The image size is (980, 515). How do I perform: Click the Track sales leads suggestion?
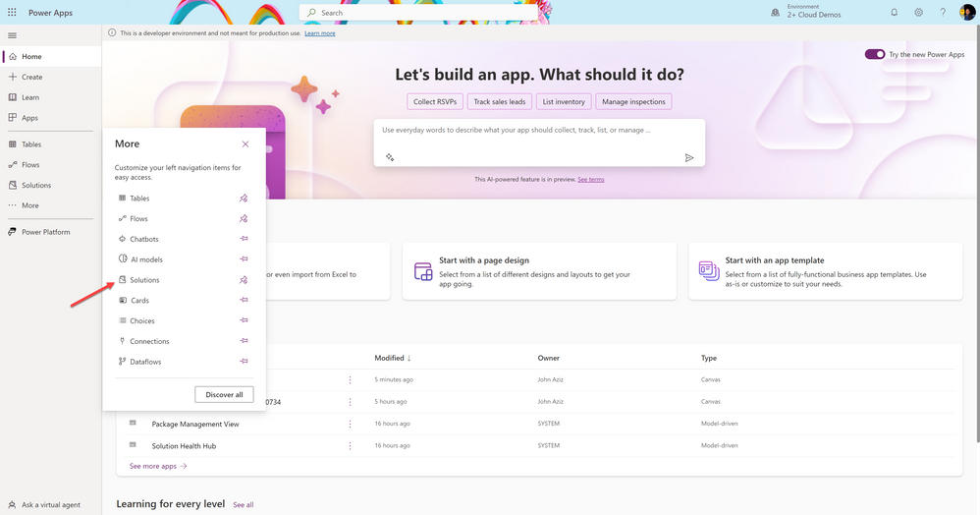point(500,101)
